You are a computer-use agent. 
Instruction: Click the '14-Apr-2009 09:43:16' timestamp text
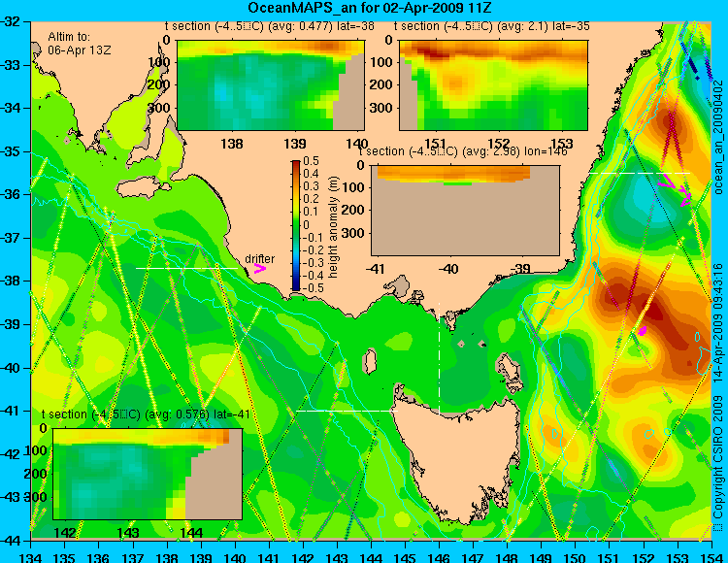pos(717,322)
